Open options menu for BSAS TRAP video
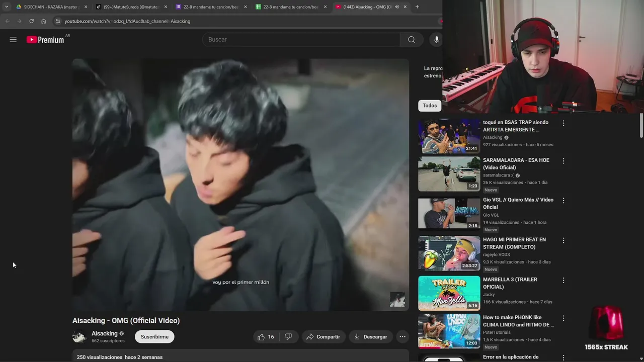The image size is (644, 362). (x=563, y=123)
